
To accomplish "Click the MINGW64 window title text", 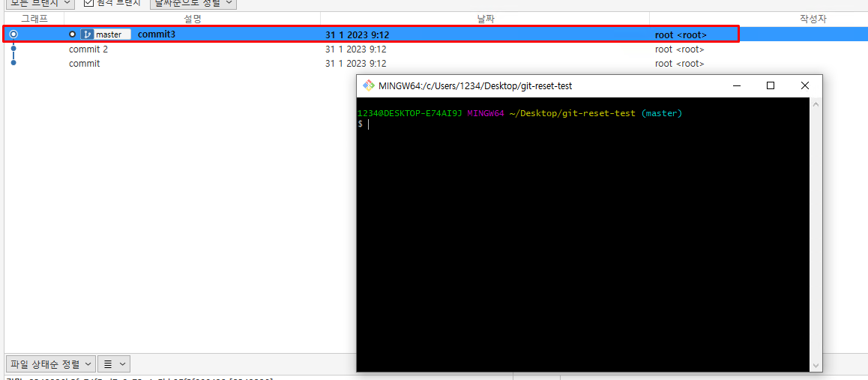I will pyautogui.click(x=475, y=85).
